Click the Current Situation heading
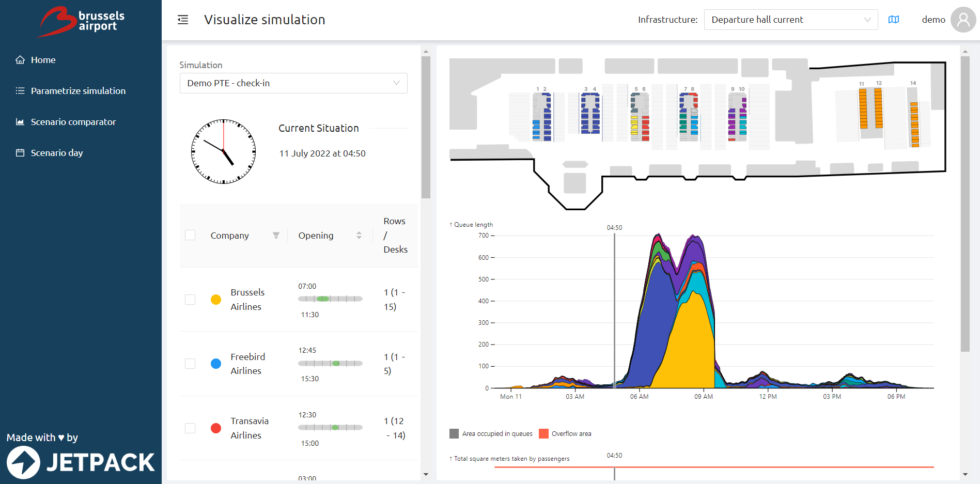 pos(319,128)
